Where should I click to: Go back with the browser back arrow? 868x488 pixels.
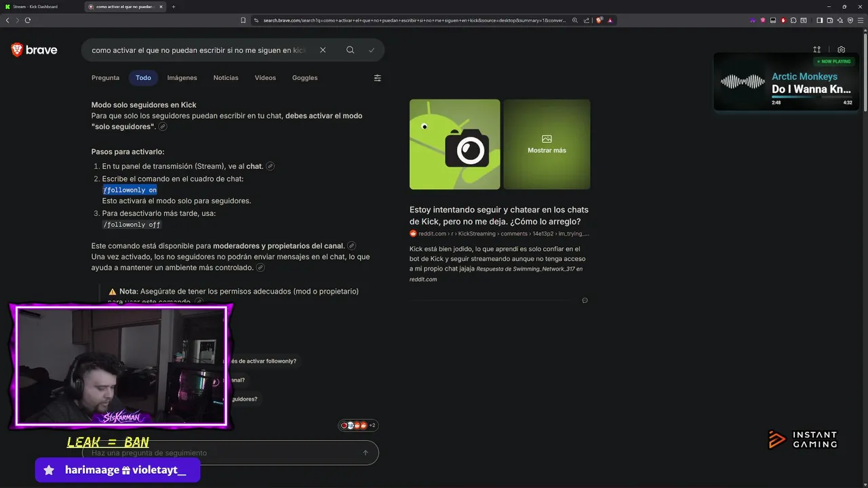(7, 20)
